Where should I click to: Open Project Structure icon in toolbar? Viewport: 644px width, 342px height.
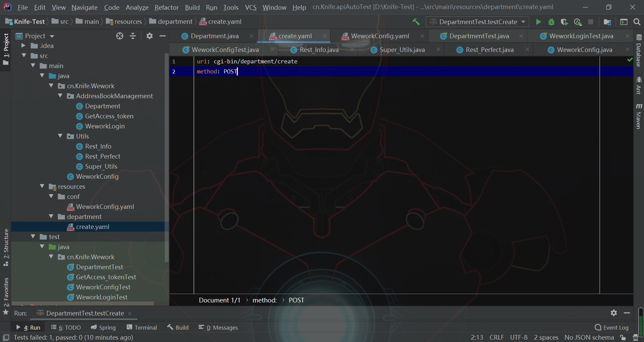click(607, 22)
